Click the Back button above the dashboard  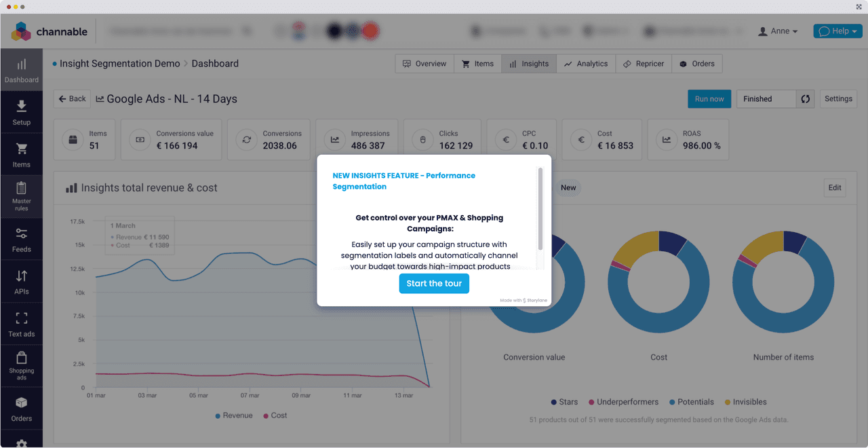pyautogui.click(x=72, y=98)
